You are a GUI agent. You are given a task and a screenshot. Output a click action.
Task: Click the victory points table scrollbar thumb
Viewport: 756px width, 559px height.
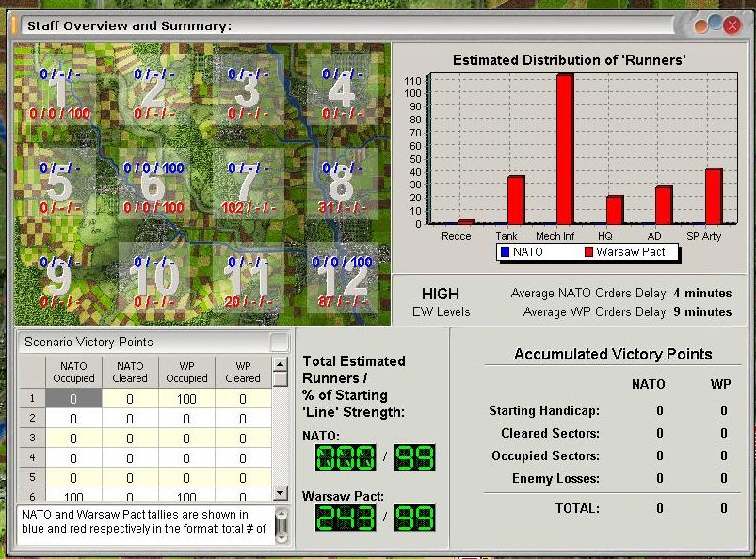tap(281, 379)
